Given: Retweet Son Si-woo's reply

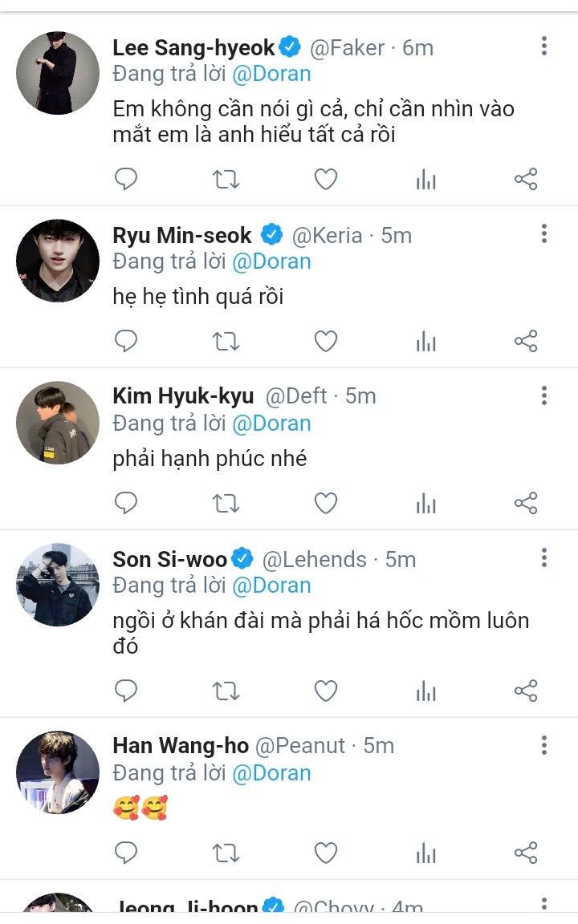Looking at the screenshot, I should (226, 691).
